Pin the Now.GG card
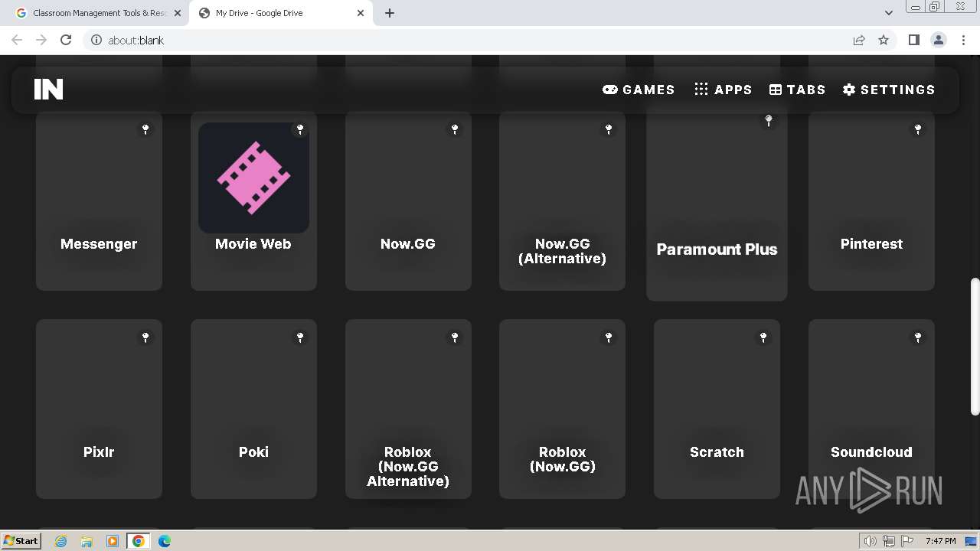 (x=455, y=129)
